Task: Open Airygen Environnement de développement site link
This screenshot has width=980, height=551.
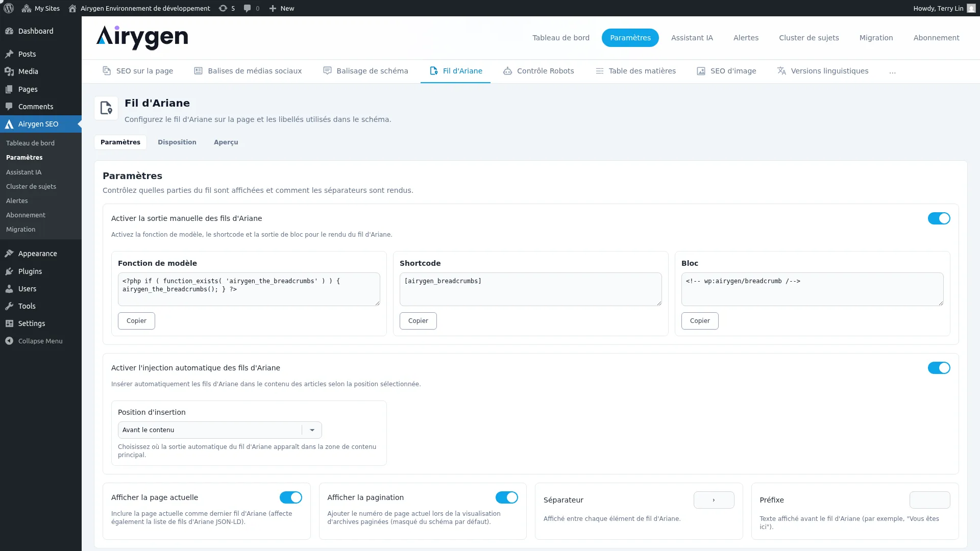Action: [x=139, y=8]
